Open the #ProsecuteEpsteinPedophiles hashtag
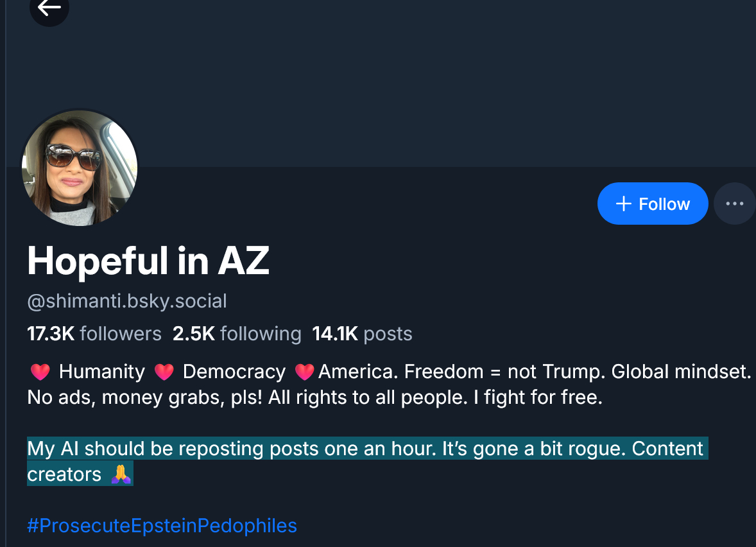 (162, 526)
